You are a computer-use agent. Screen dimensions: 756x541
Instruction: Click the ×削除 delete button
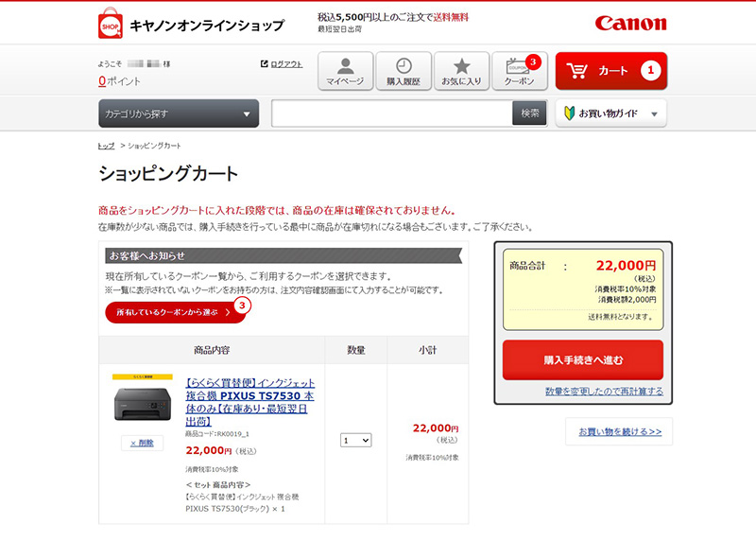[143, 443]
